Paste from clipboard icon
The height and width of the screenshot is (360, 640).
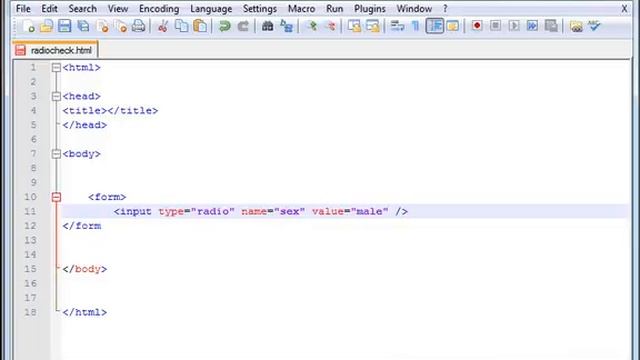tap(200, 26)
